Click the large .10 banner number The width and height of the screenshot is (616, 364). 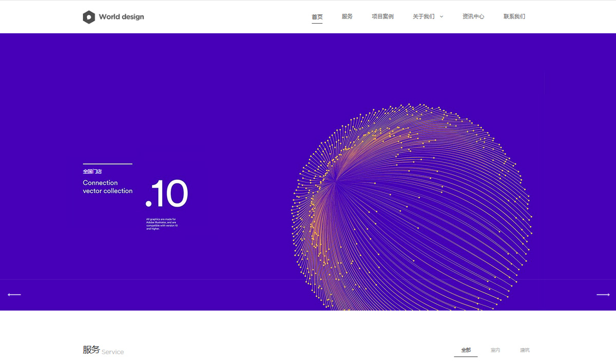click(167, 194)
